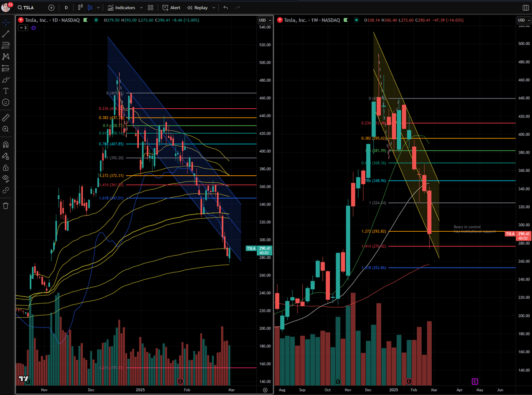This screenshot has height=395, width=532.
Task: Open the D timeframe interval selector
Action: click(66, 8)
